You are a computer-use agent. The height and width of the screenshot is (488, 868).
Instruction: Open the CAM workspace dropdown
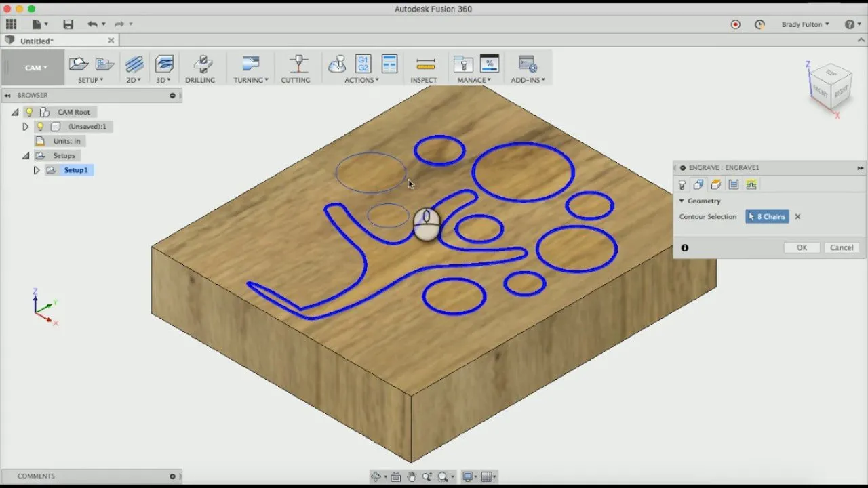tap(36, 68)
